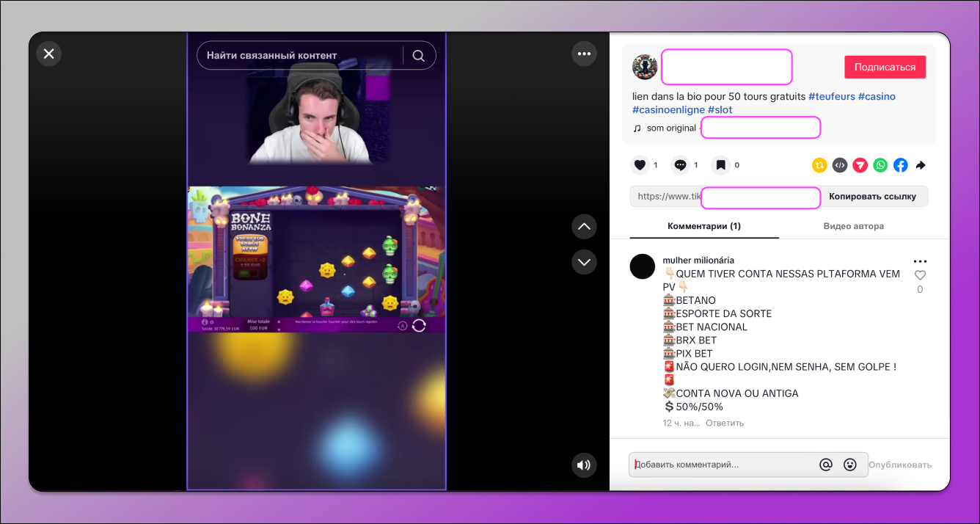Like the video with the heart icon
The width and height of the screenshot is (980, 524).
coord(640,164)
